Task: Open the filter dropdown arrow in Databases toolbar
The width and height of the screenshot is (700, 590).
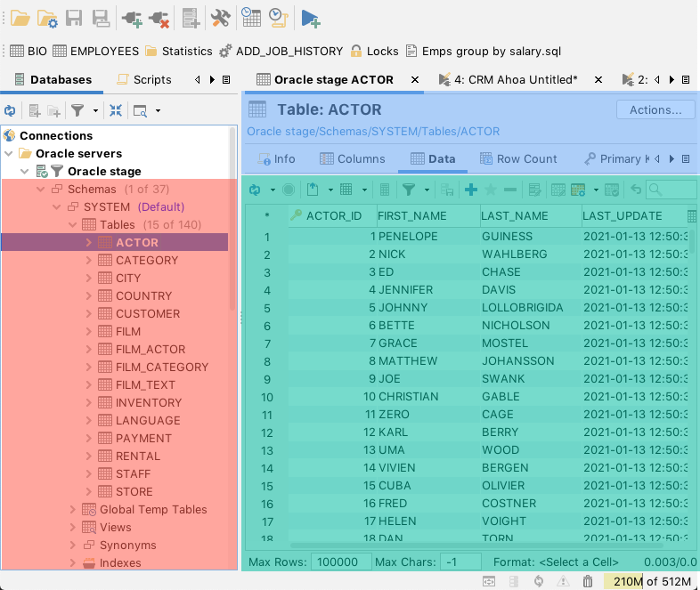Action: click(95, 110)
